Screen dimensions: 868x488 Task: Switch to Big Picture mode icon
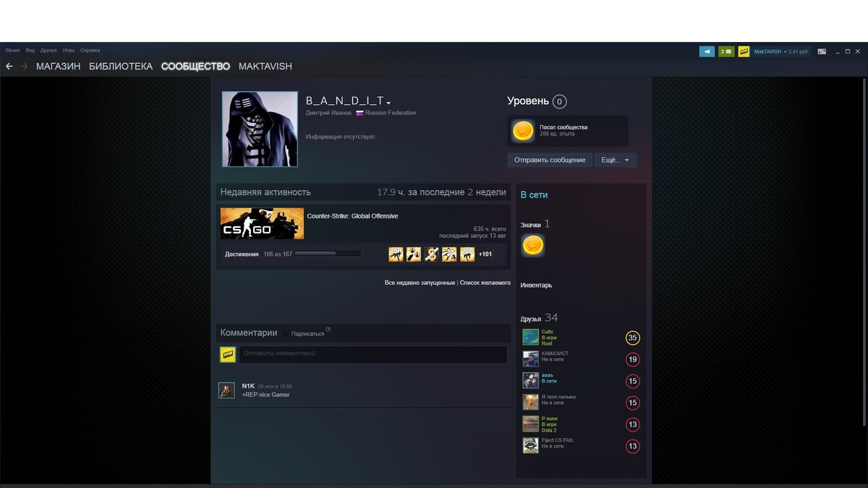[821, 51]
